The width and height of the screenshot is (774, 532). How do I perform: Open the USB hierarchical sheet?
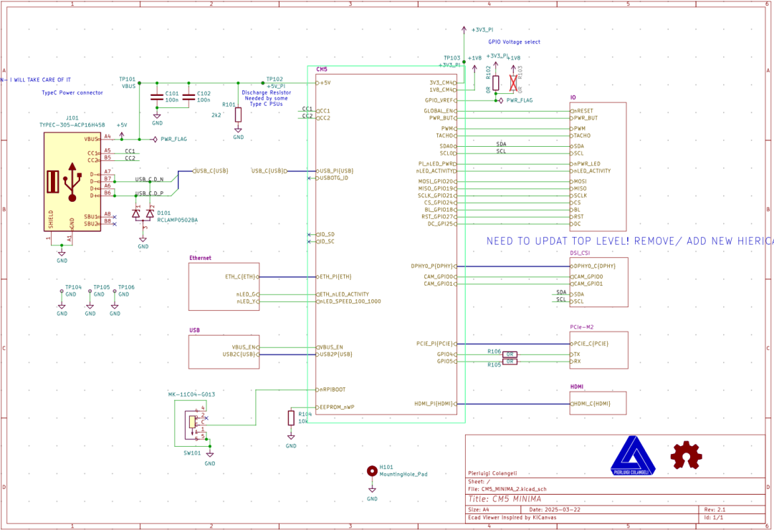point(224,352)
